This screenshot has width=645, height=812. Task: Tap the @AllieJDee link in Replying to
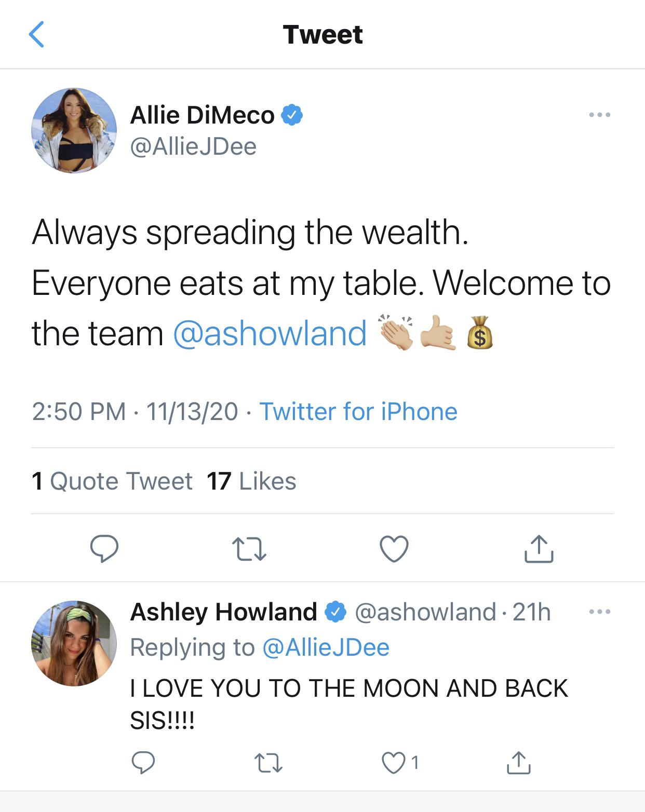[x=326, y=647]
